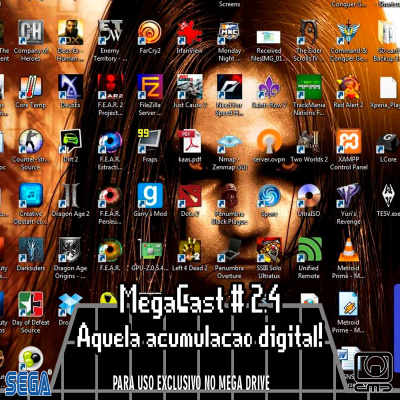The image size is (400, 400).
Task: Open the Core Temp application icon
Action: pos(31,87)
